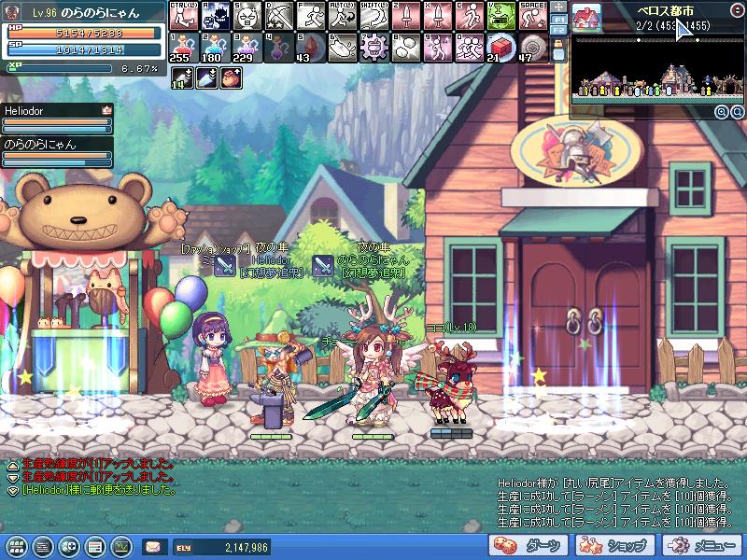Select the orange pouch buff icon

[231, 77]
